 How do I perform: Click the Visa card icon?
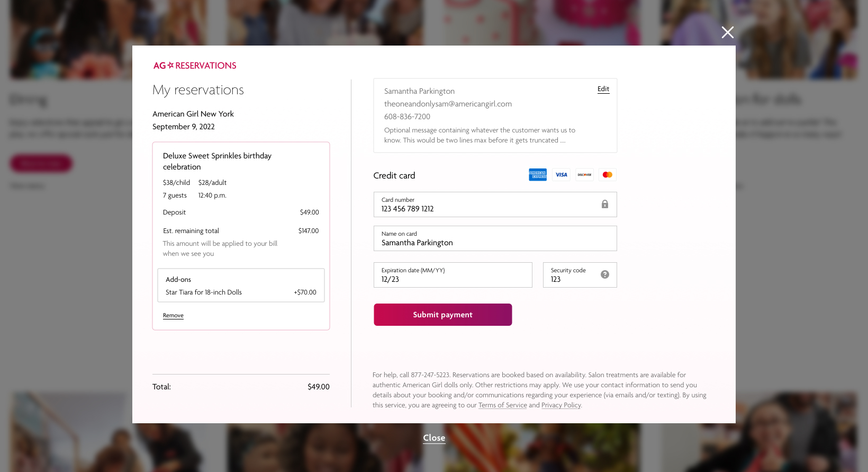click(561, 175)
